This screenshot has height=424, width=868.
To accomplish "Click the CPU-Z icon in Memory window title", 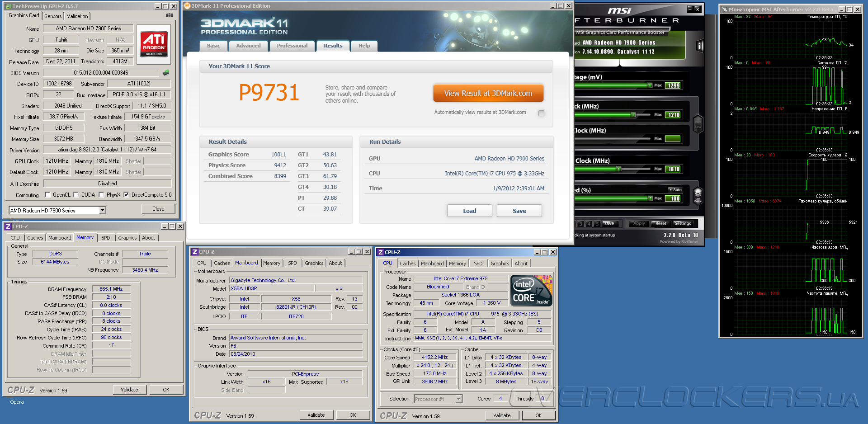I will click(8, 226).
